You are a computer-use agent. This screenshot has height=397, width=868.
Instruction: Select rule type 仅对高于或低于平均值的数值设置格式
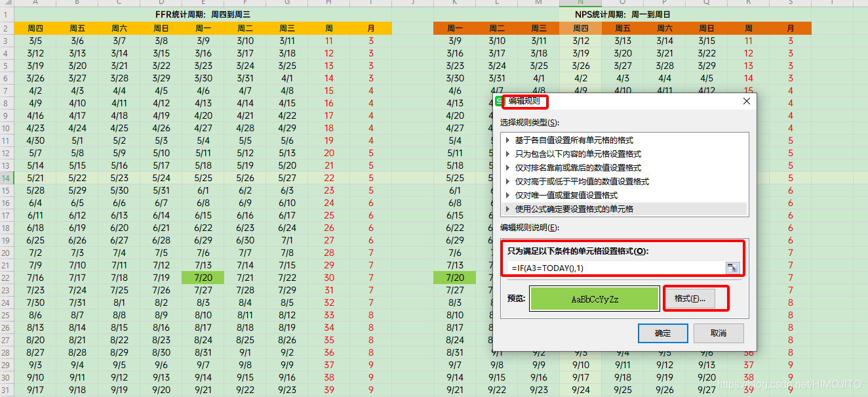tap(623, 181)
